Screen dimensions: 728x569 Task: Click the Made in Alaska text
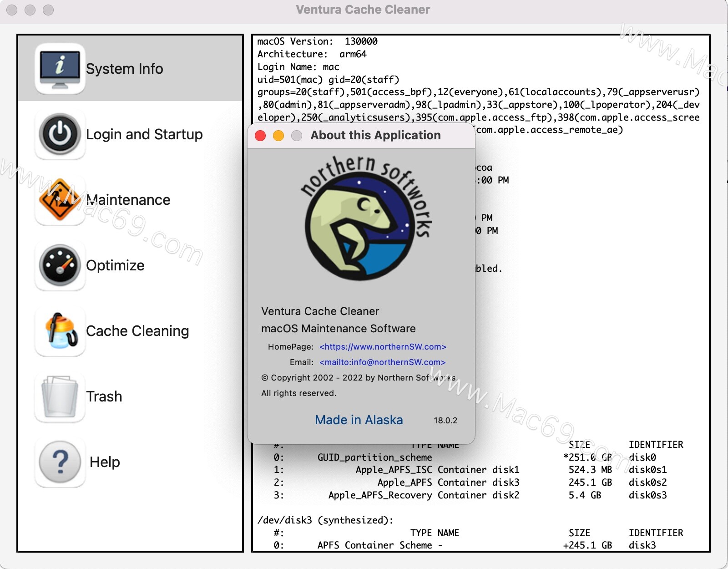click(359, 420)
